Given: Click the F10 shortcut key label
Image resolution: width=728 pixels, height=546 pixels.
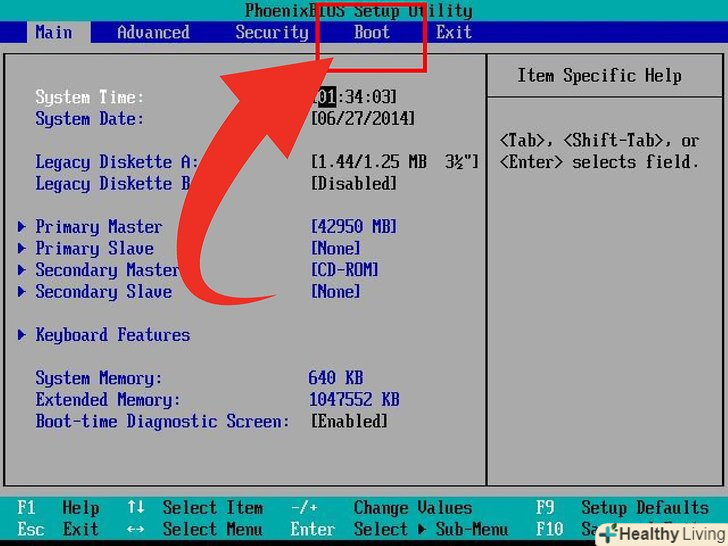Looking at the screenshot, I should 550,529.
